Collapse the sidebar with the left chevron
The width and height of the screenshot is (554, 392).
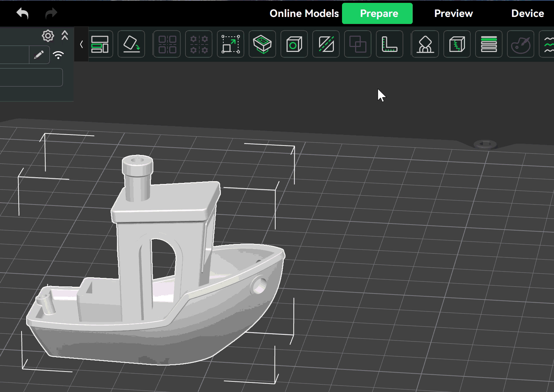[81, 44]
